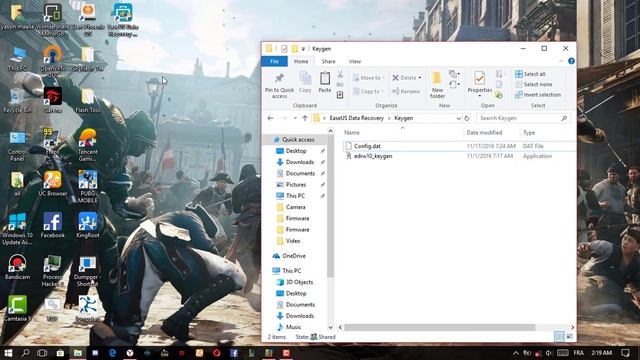The height and width of the screenshot is (360, 640).
Task: Click the Rename button in Organize group
Action: coord(406,91)
